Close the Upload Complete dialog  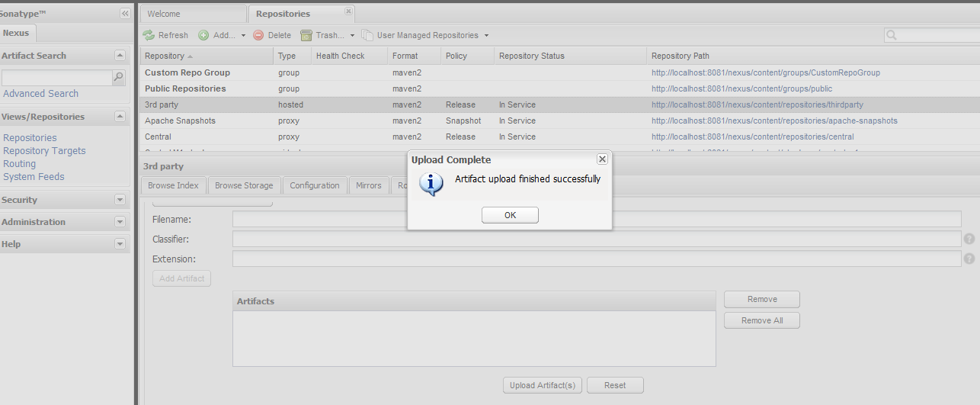602,159
